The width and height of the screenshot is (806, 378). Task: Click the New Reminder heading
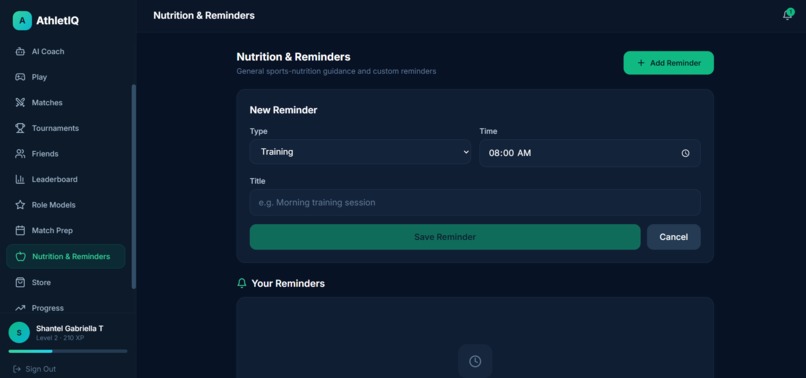[x=283, y=110]
